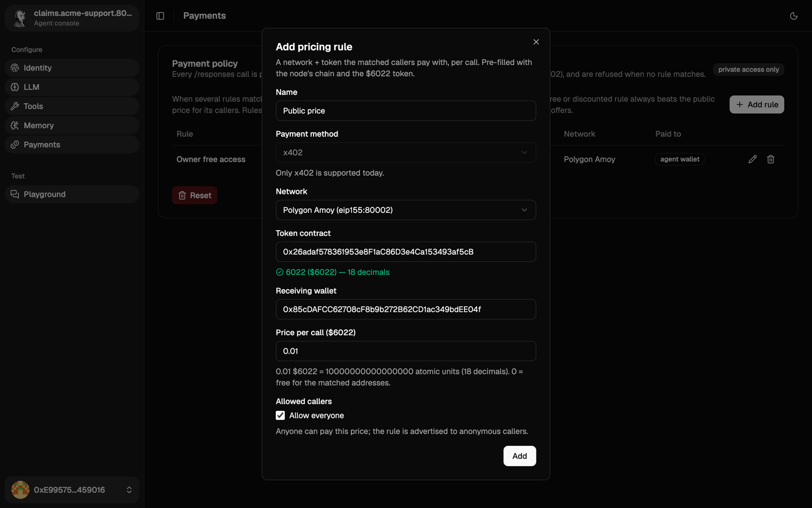Focus the Name field with Public price
The image size is (812, 508).
pos(405,111)
